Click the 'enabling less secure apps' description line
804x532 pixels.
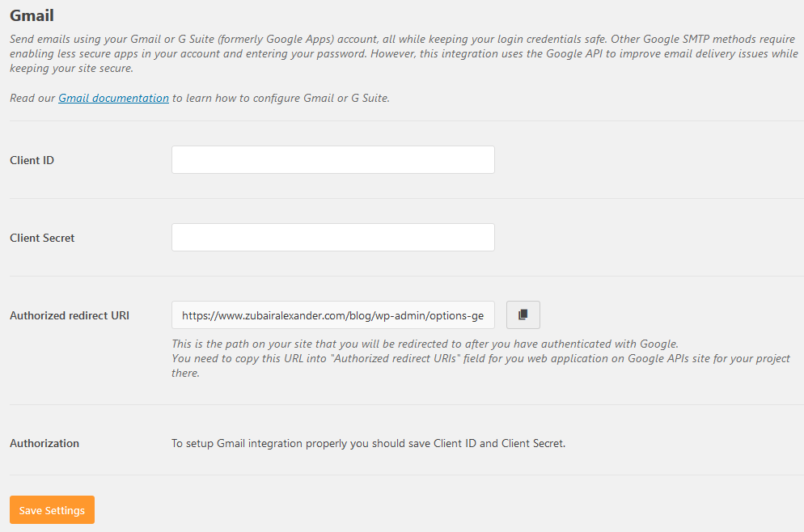pyautogui.click(x=404, y=54)
